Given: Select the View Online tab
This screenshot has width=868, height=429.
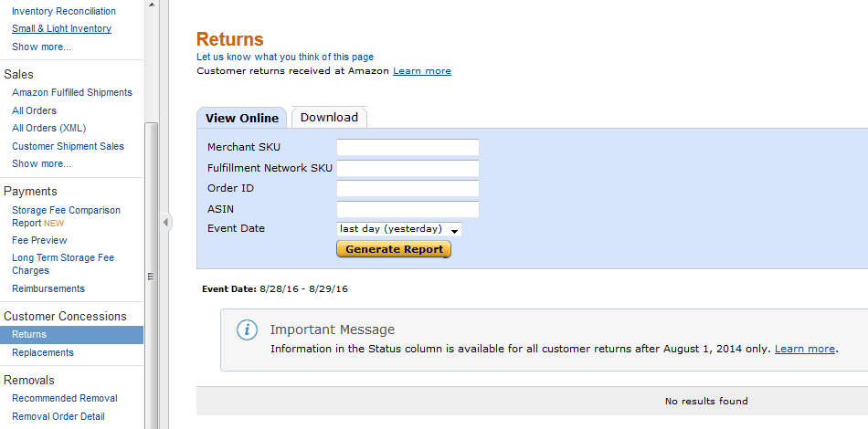Looking at the screenshot, I should (x=242, y=119).
